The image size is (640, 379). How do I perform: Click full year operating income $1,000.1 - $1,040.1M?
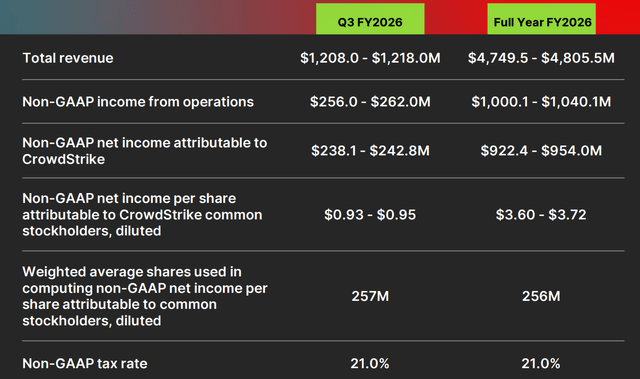pyautogui.click(x=541, y=102)
